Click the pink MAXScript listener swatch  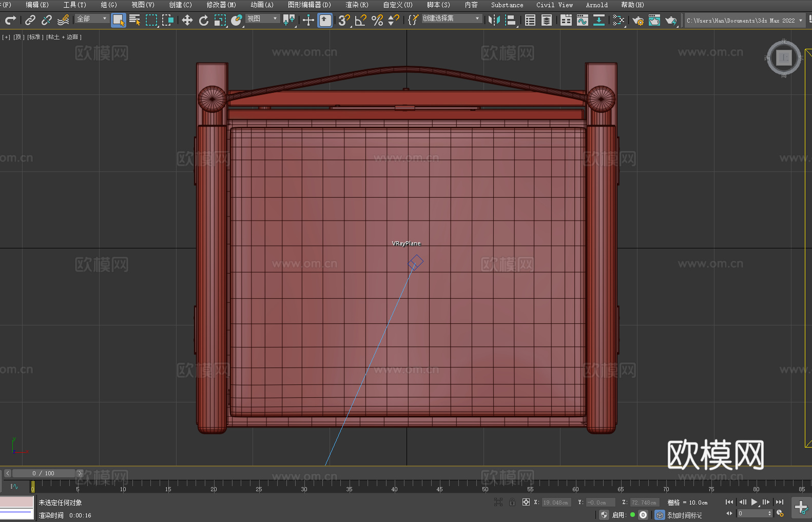(x=16, y=501)
